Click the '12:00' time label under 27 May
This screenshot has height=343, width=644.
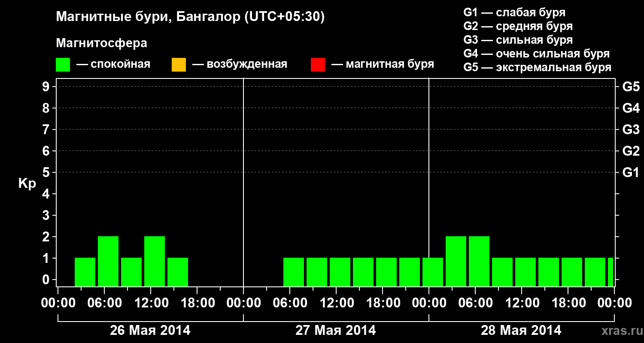(336, 303)
